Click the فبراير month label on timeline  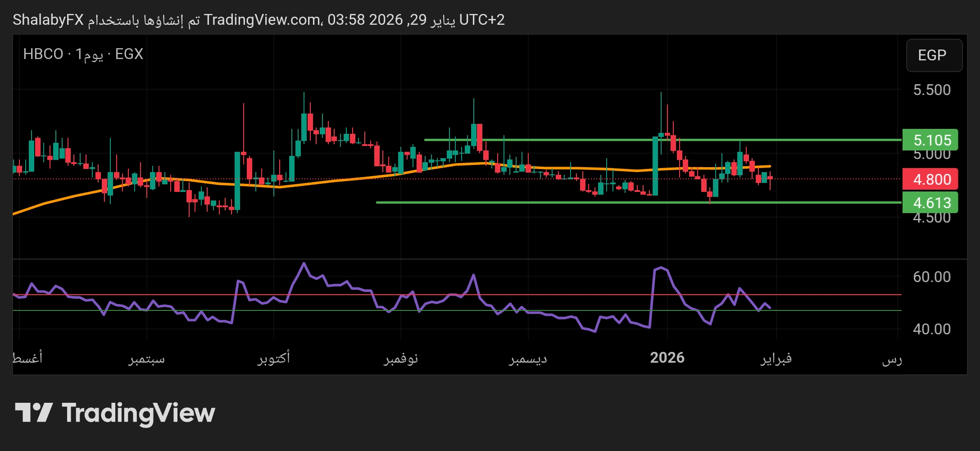[776, 359]
